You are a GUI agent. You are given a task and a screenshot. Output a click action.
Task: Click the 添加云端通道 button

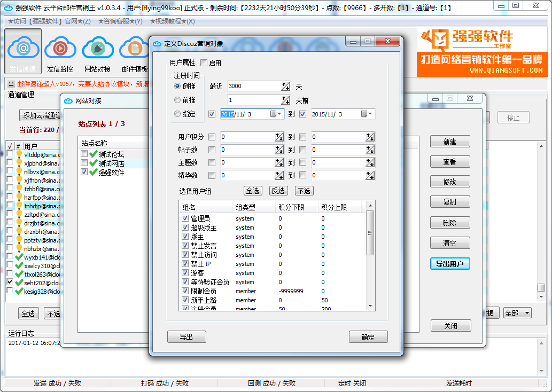click(x=41, y=115)
